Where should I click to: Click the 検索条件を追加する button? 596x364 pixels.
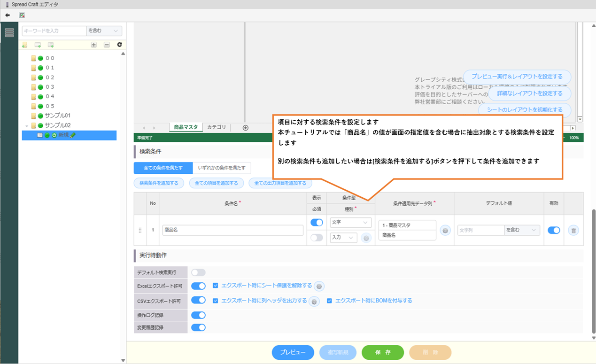(159, 183)
